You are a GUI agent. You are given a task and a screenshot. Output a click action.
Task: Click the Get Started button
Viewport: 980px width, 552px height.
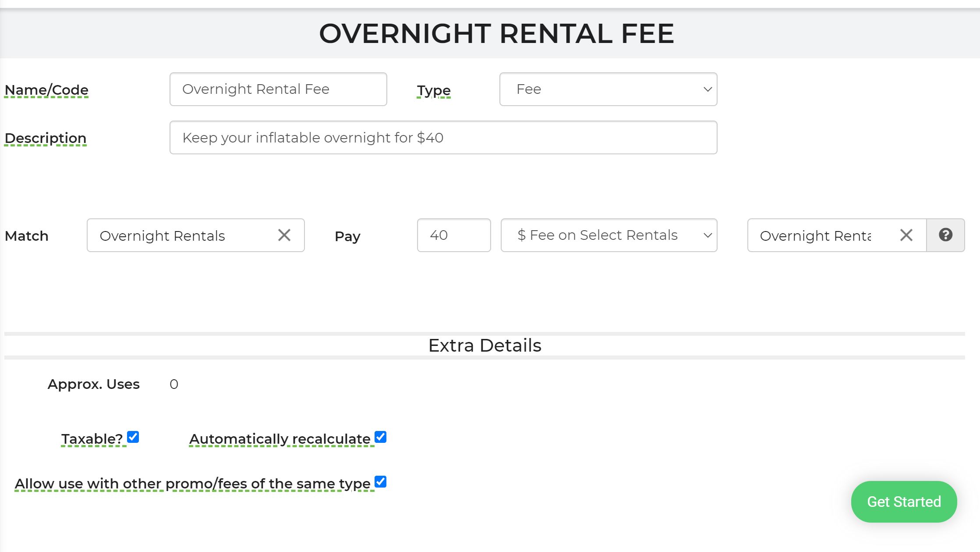point(904,502)
